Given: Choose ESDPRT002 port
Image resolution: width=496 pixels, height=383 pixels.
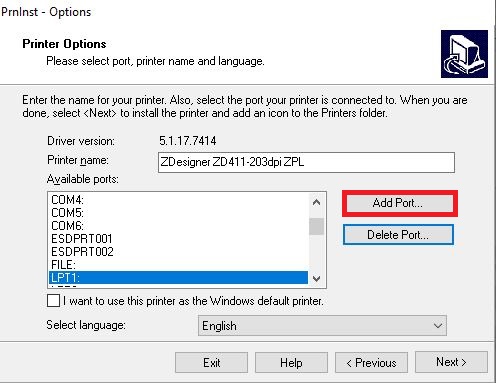Looking at the screenshot, I should (x=178, y=252).
